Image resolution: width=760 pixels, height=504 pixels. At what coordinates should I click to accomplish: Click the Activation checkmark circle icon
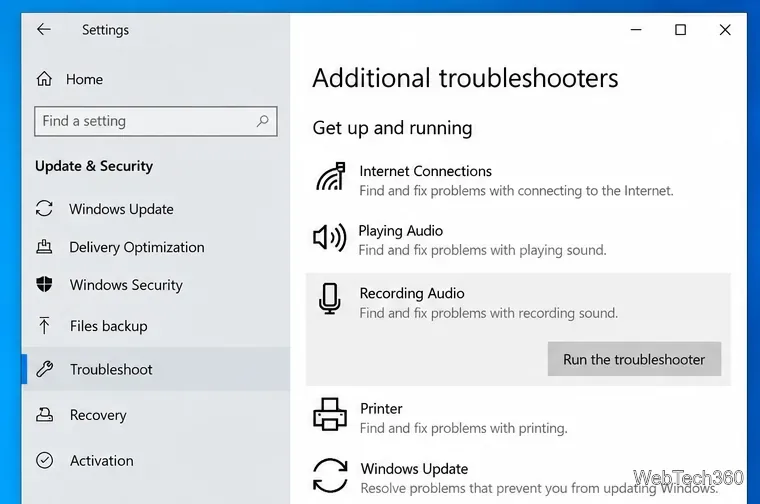pos(44,460)
